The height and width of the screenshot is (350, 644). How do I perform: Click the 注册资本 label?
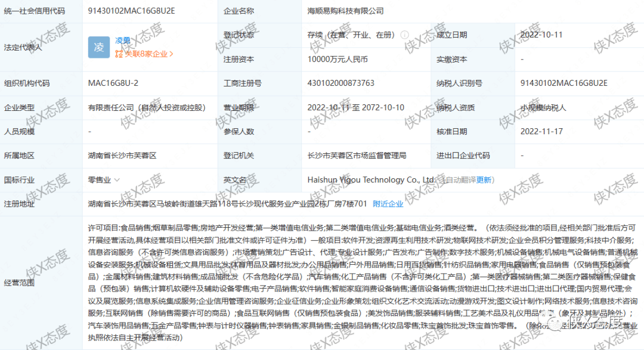pos(239,59)
